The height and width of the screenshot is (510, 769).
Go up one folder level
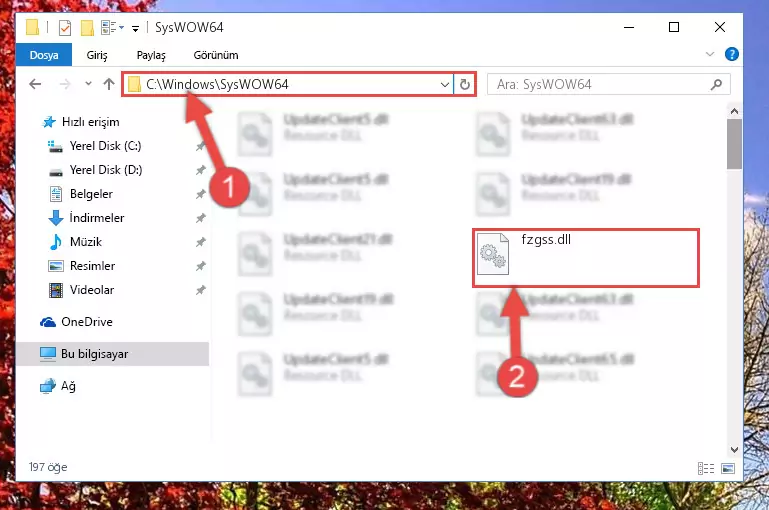click(x=109, y=84)
